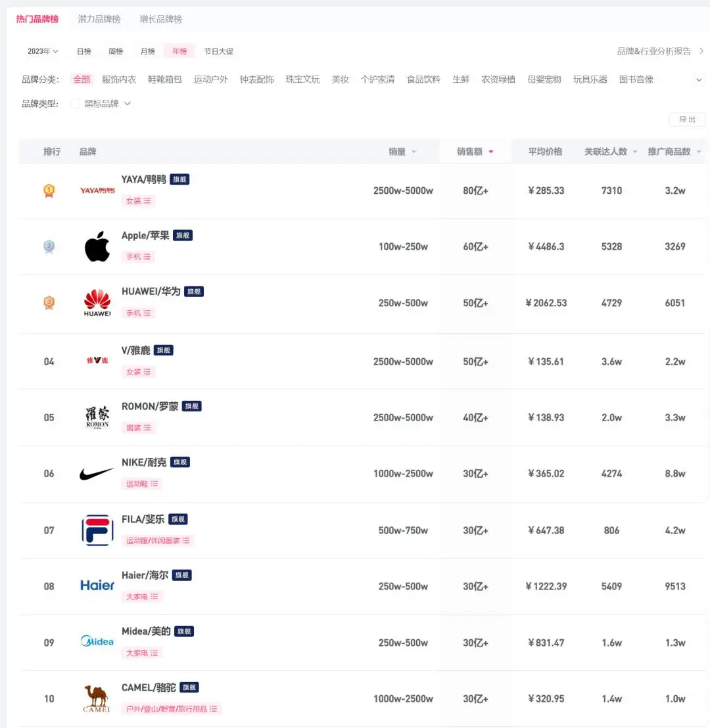Expand the 品牌分类 overflow chevron
Screen dimensions: 710x728
coord(699,79)
